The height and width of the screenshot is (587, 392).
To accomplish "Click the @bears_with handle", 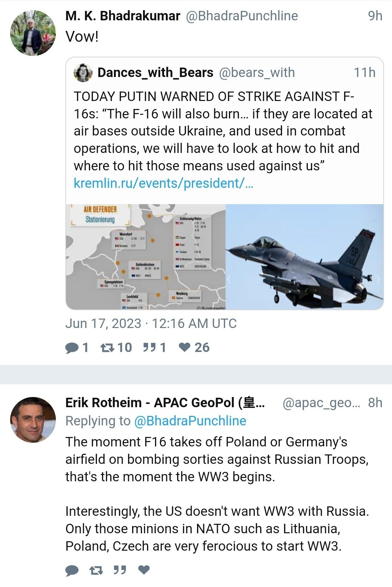I will pyautogui.click(x=257, y=73).
